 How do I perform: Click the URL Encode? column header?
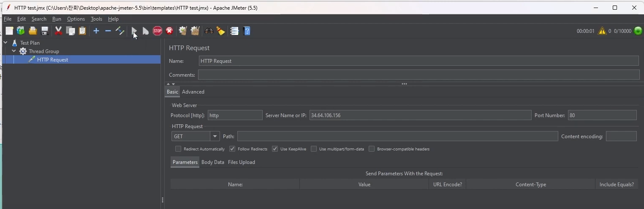[447, 185]
